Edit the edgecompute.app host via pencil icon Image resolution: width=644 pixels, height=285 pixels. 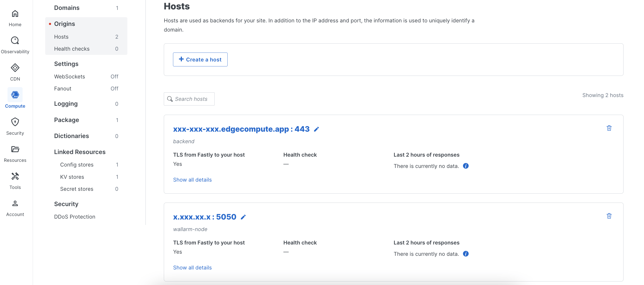click(x=317, y=129)
